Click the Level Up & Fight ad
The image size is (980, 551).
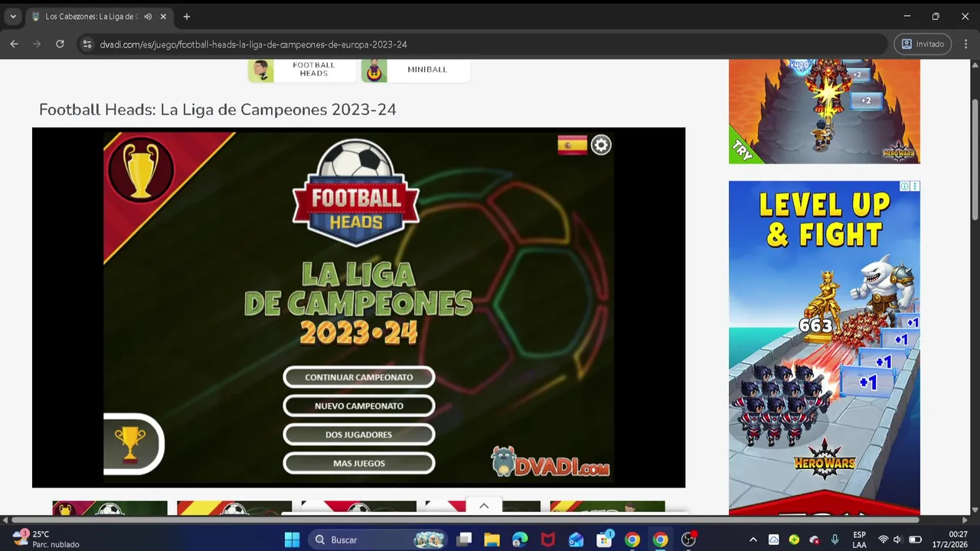click(x=825, y=348)
